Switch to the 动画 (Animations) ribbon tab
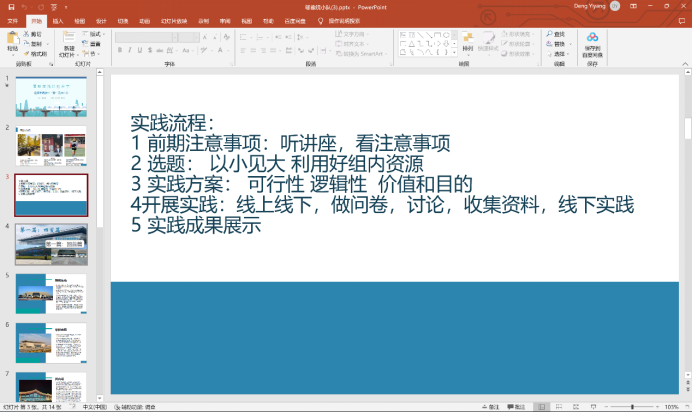693x413 pixels. [145, 21]
